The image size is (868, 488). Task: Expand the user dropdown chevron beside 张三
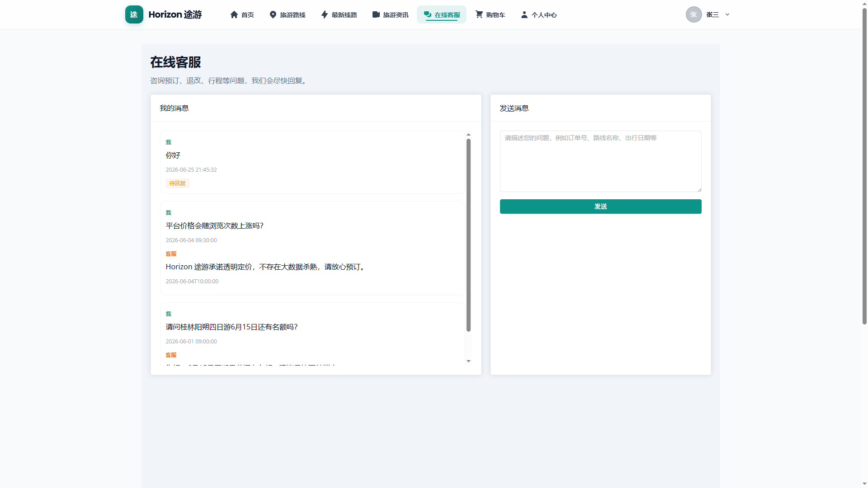point(727,14)
